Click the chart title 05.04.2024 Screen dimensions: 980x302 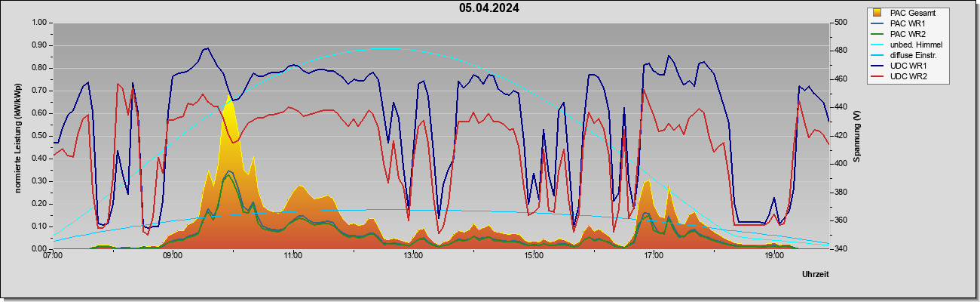pos(489,9)
